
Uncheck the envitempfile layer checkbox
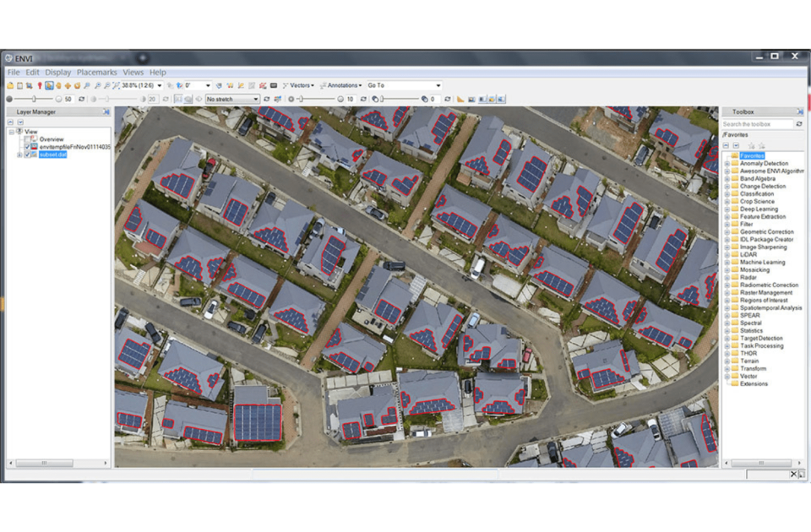[27, 147]
